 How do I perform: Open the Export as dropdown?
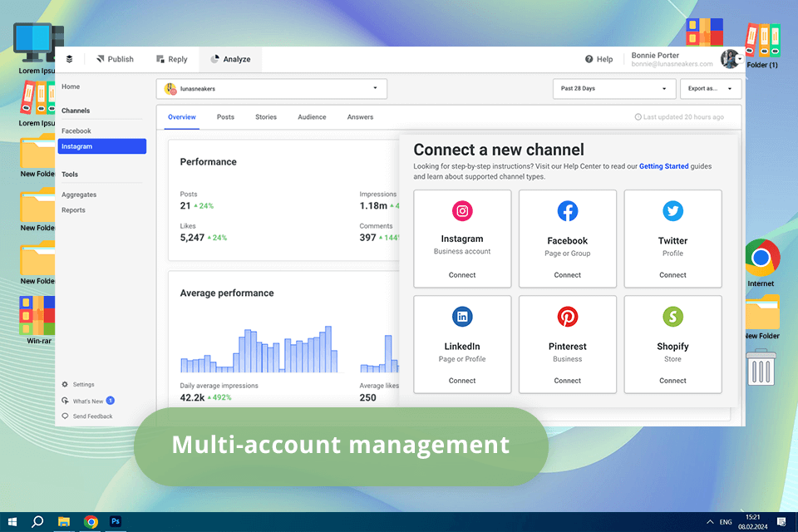click(x=711, y=89)
